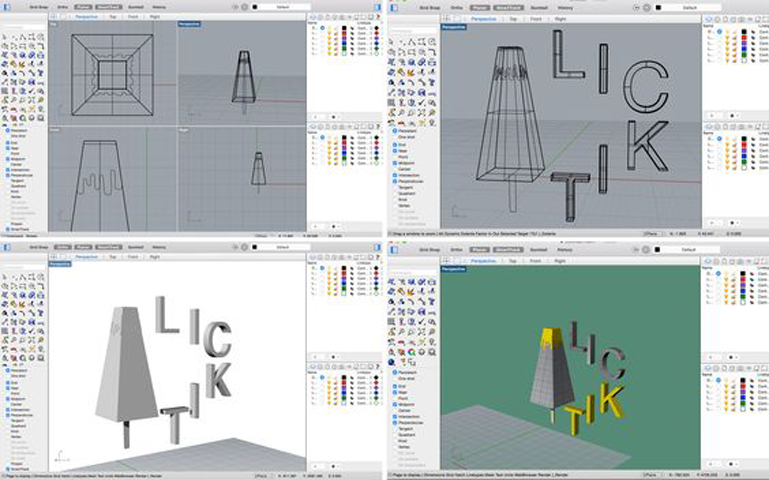Viewport: 769px width, 480px height.
Task: Enable History in green-background window toolbar
Action: pos(564,250)
